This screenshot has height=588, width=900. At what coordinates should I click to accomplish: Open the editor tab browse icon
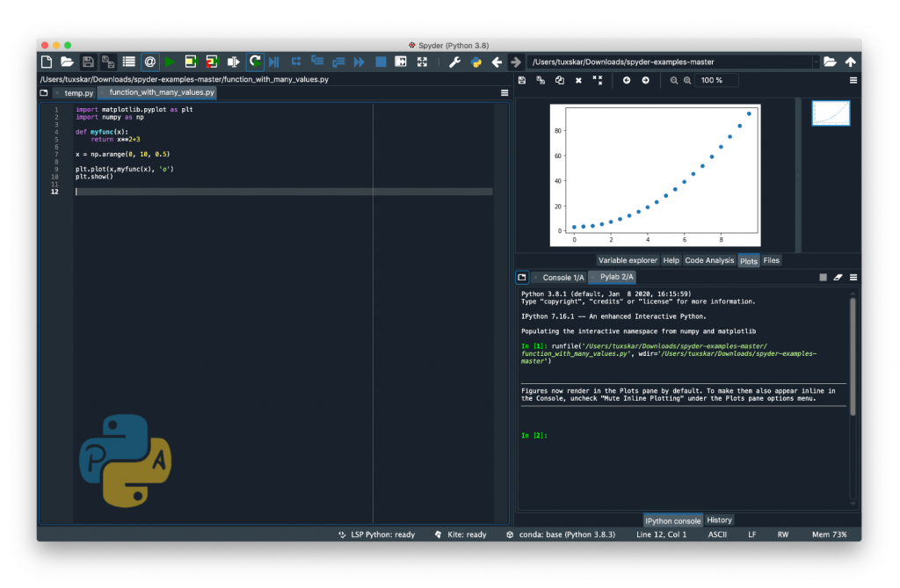click(x=44, y=92)
